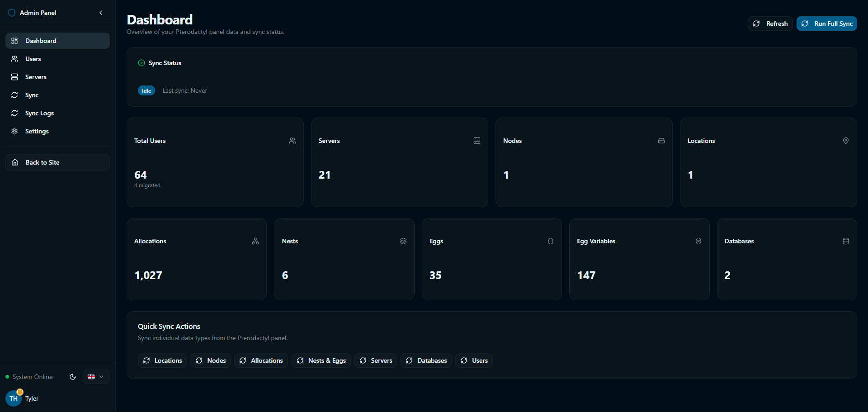Click the 1,027 allocations value
This screenshot has width=868, height=412.
[148, 275]
